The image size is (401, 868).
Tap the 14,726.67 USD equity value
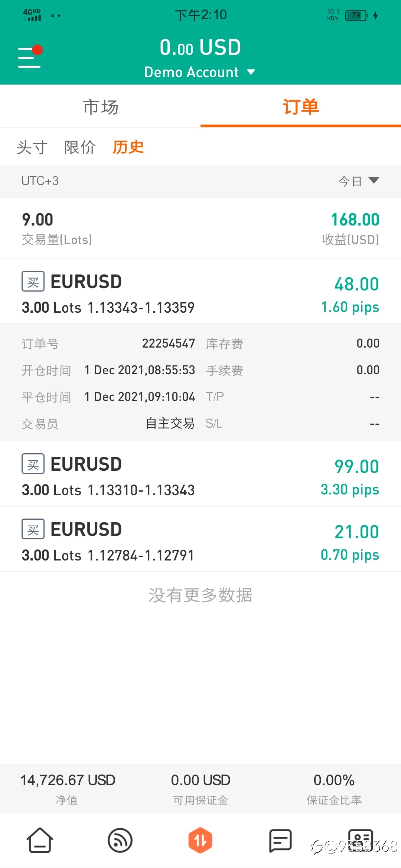[x=68, y=780]
